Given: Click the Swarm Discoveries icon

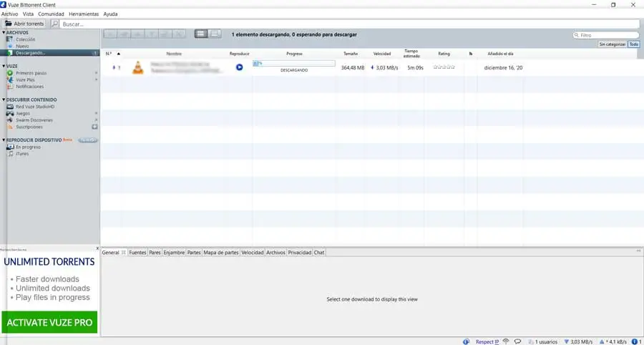Looking at the screenshot, I should 10,120.
